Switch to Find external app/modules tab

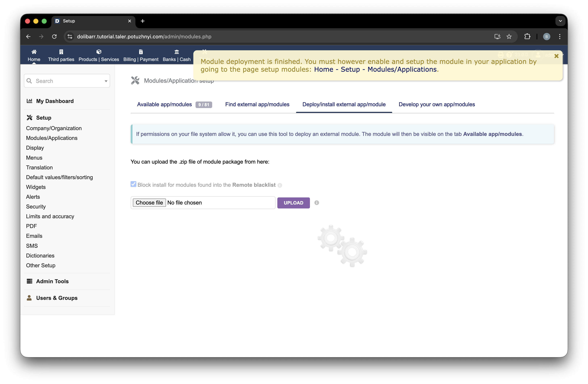click(x=257, y=104)
